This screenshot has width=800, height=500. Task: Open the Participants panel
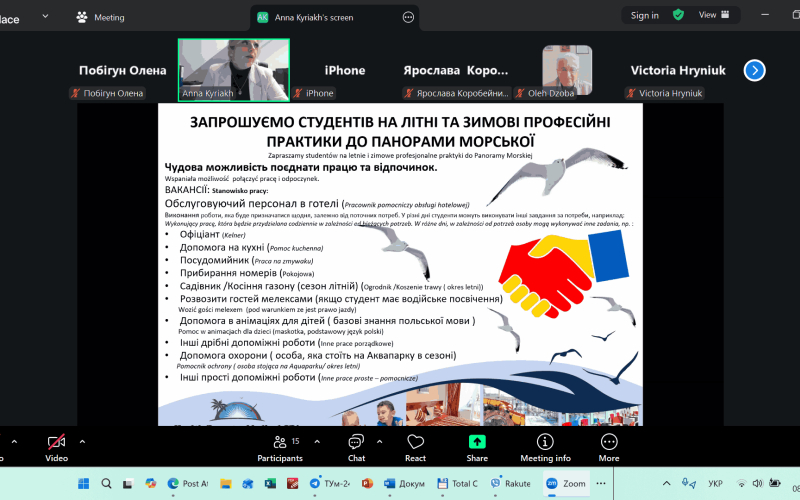[279, 446]
